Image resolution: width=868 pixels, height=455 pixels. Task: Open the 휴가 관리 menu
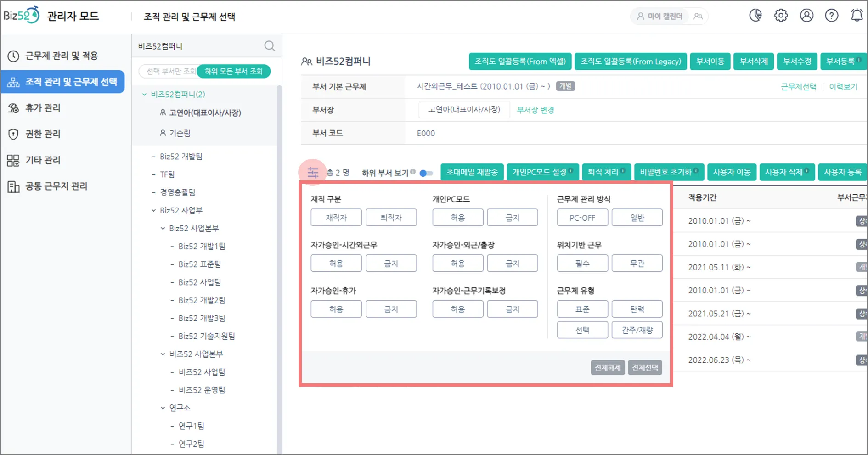tap(62, 108)
